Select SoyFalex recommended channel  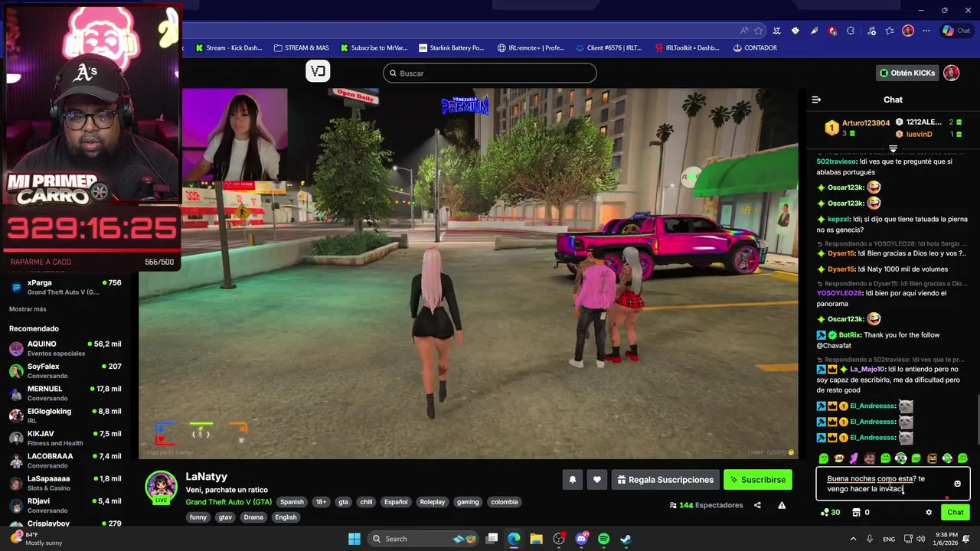click(x=65, y=370)
